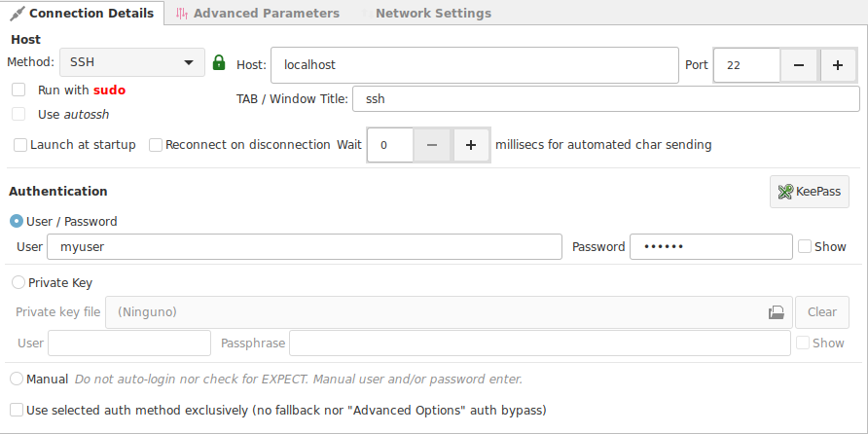
Task: Decrease the Port value with minus button
Action: [x=798, y=65]
